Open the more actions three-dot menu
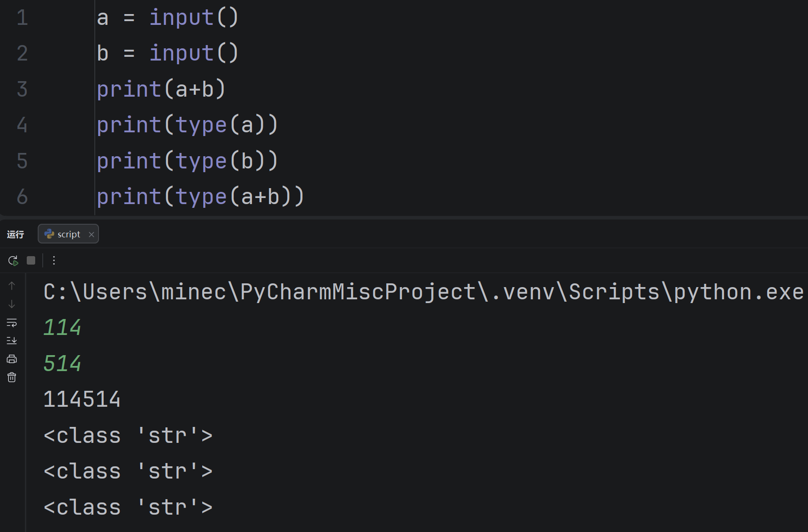 54,260
